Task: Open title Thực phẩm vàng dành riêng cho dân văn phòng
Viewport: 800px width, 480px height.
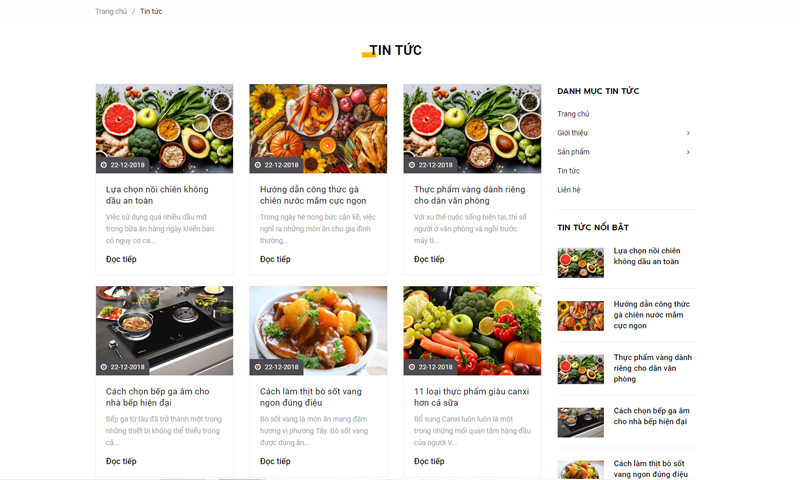Action: pyautogui.click(x=469, y=195)
